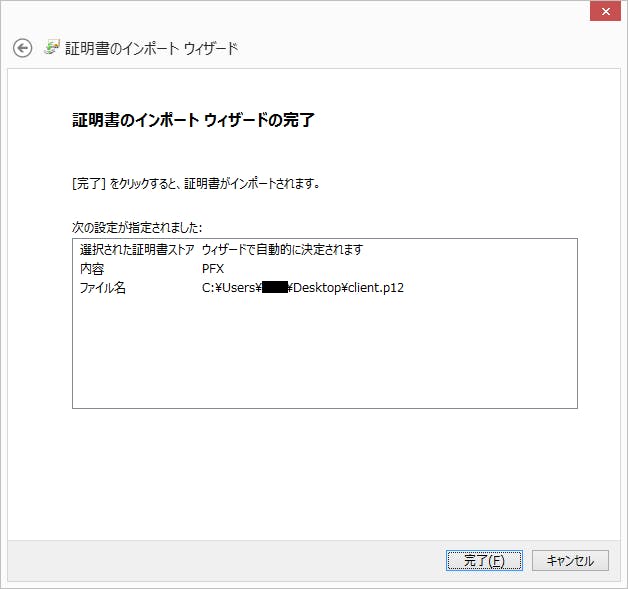Click the 証明書のインポート ウィザード title text
This screenshot has width=628, height=589.
click(x=152, y=48)
